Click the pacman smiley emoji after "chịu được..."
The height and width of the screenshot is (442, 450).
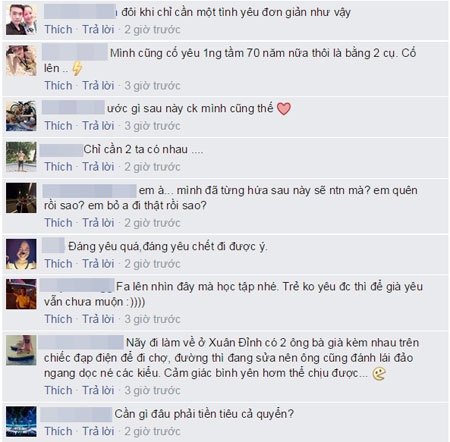point(379,374)
